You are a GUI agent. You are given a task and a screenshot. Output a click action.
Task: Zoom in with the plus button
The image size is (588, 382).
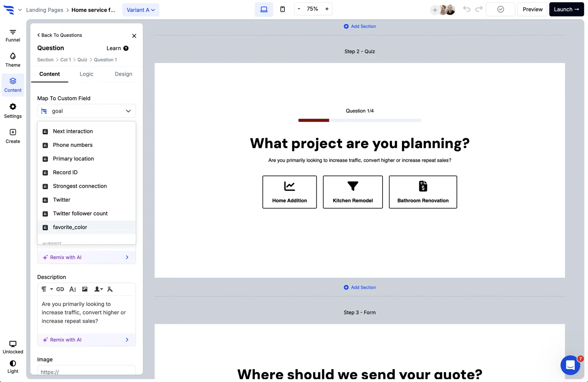[x=327, y=9]
